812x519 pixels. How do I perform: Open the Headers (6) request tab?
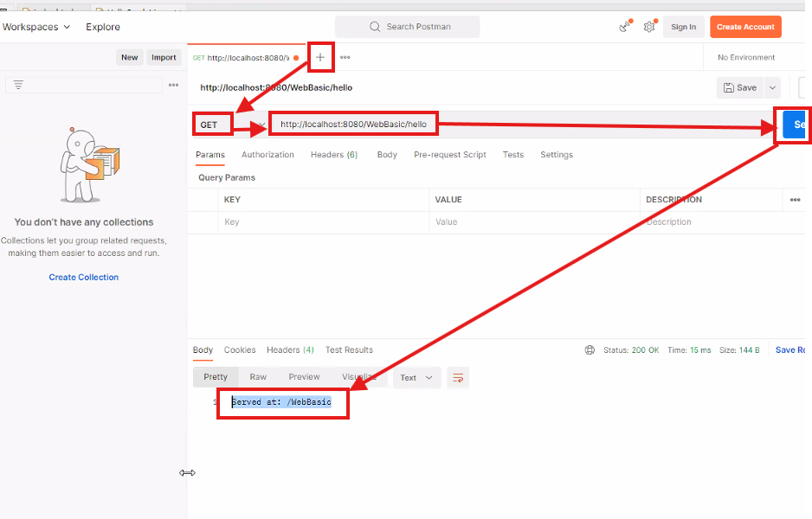[334, 155]
